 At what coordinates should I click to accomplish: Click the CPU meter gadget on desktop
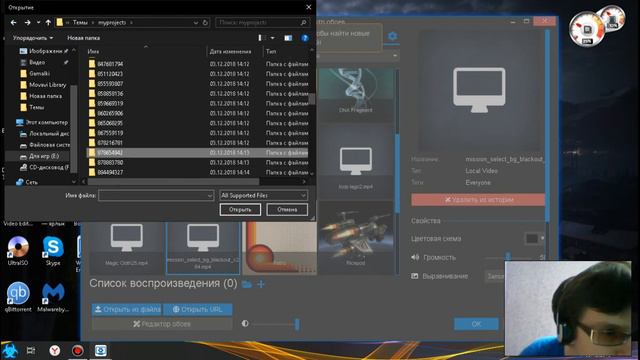(587, 29)
